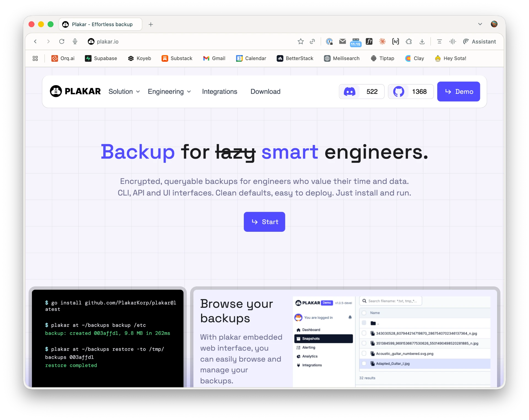Viewport: 529px width, 420px height.
Task: Click the Plakar bear logo
Action: pyautogui.click(x=56, y=91)
